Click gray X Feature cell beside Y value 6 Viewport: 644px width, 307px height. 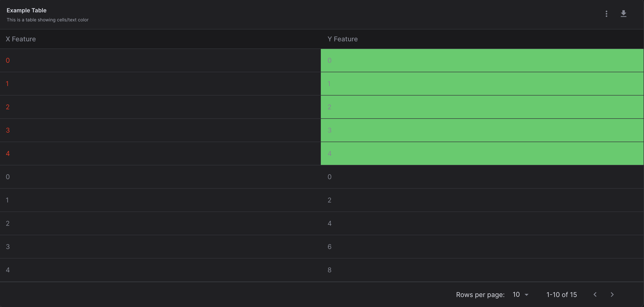coord(160,247)
